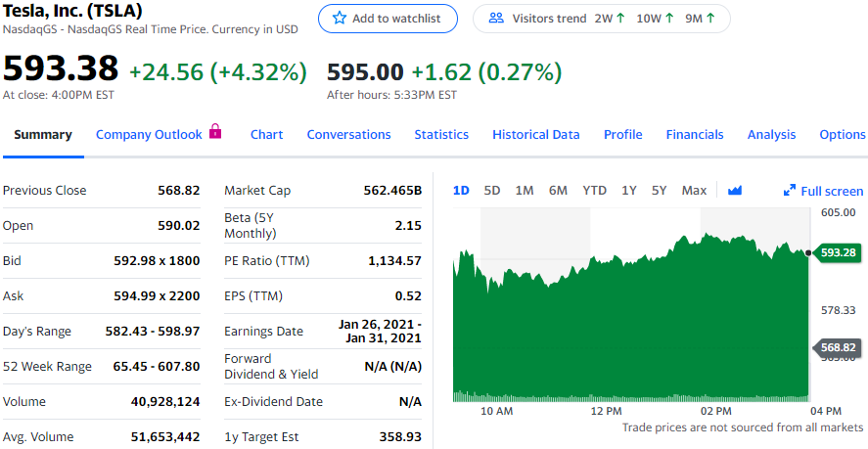Open the Company Outlook link

click(149, 135)
